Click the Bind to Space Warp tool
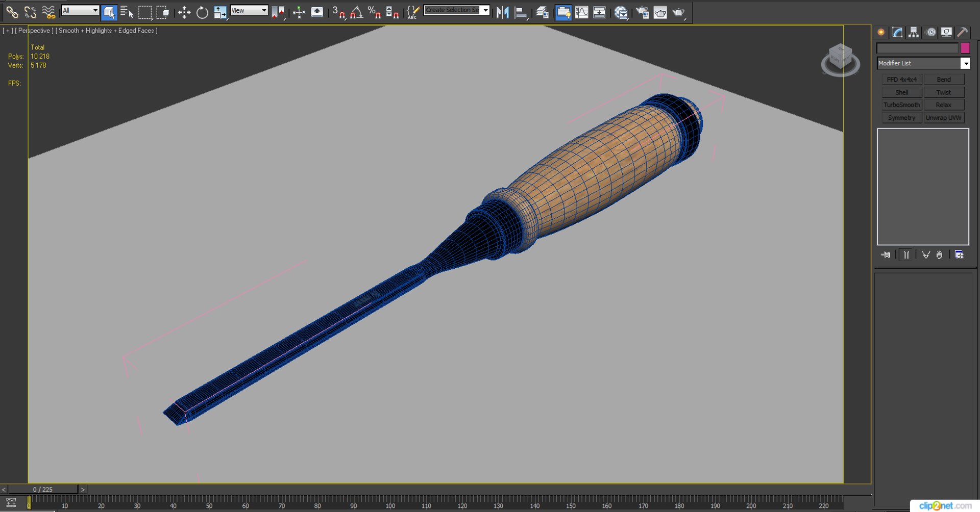980x512 pixels. click(x=48, y=12)
